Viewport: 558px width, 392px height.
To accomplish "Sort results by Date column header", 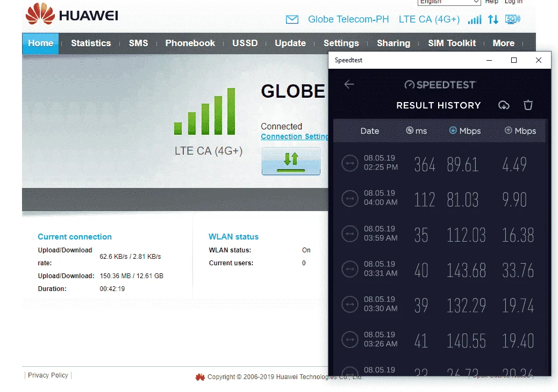I will pyautogui.click(x=369, y=131).
